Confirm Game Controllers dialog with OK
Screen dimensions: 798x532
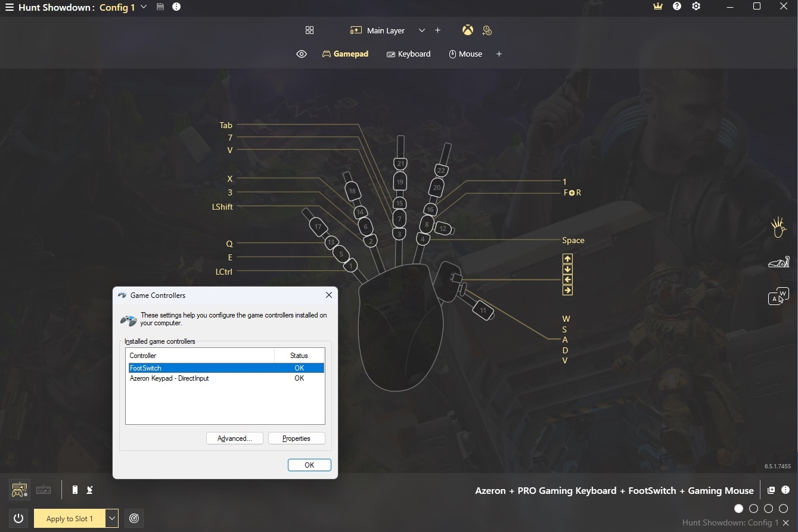(x=309, y=465)
